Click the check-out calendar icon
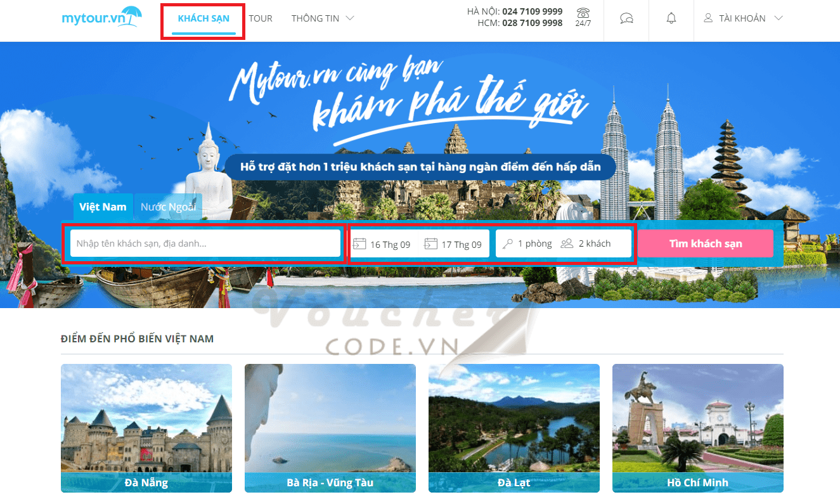Image resolution: width=840 pixels, height=504 pixels. pos(431,243)
